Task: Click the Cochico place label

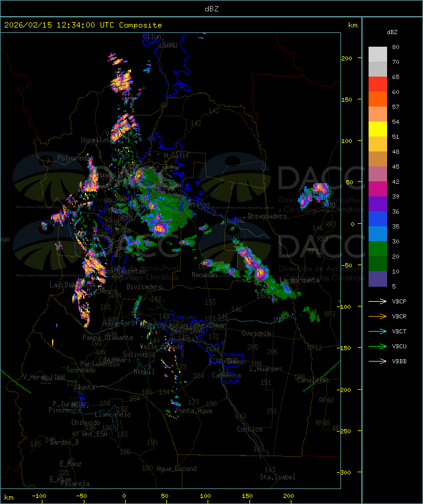Action: pyautogui.click(x=249, y=429)
